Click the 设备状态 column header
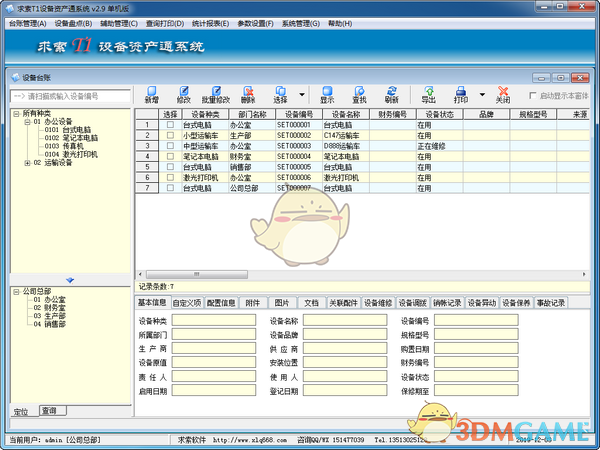The width and height of the screenshot is (600, 450). [x=440, y=114]
